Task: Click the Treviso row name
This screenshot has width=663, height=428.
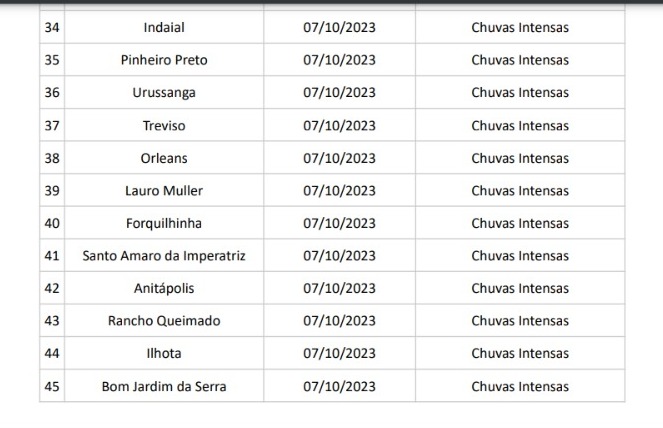Action: (x=164, y=125)
